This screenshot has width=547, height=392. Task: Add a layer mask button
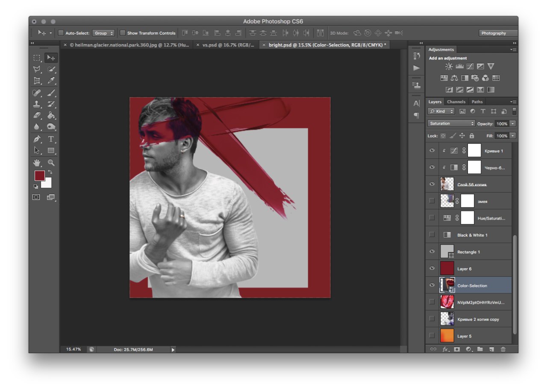[457, 349]
